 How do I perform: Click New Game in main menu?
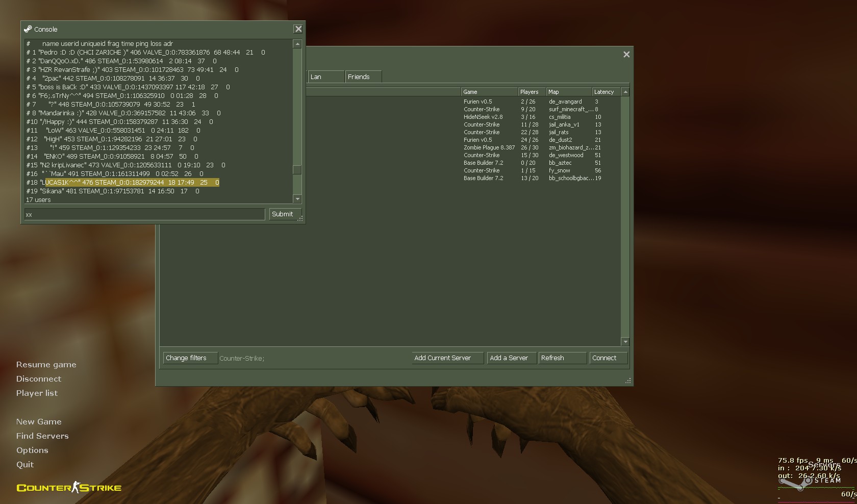pos(39,422)
